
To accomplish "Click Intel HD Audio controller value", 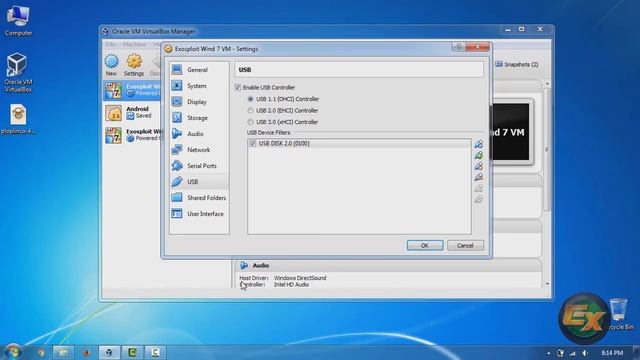I will click(291, 284).
